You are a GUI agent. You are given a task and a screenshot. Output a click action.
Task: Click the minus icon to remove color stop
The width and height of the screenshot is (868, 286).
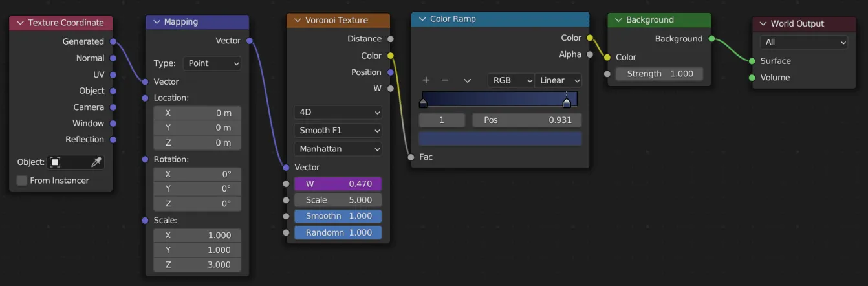click(445, 80)
